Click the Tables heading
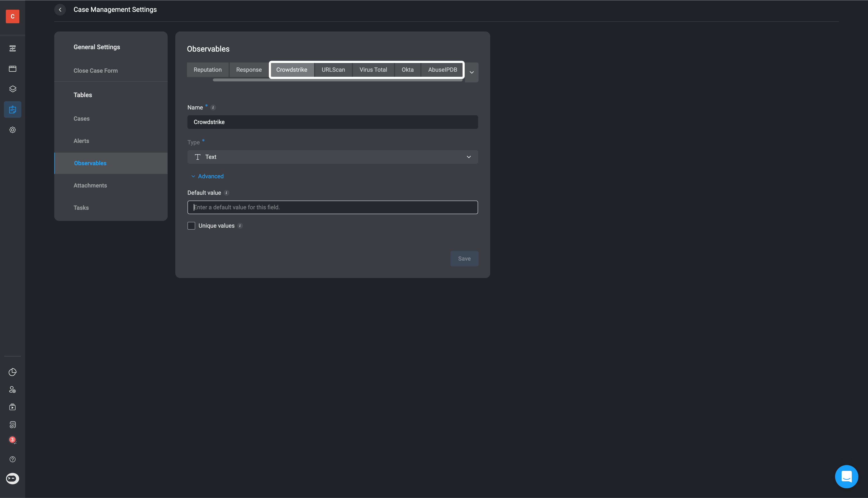Image resolution: width=868 pixels, height=498 pixels. click(83, 95)
